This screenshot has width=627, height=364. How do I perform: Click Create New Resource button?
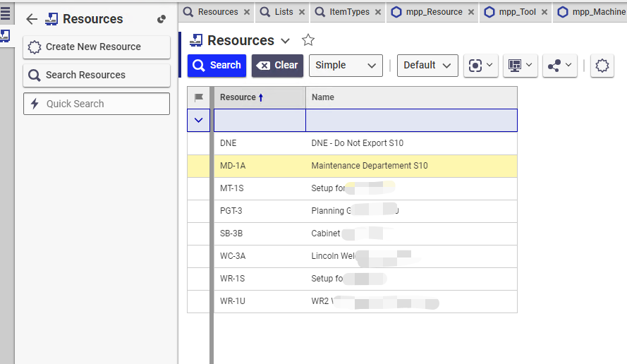point(97,47)
